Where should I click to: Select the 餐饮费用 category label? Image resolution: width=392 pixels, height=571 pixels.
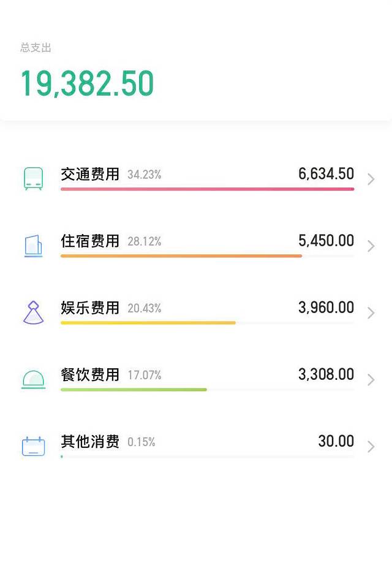tap(90, 374)
